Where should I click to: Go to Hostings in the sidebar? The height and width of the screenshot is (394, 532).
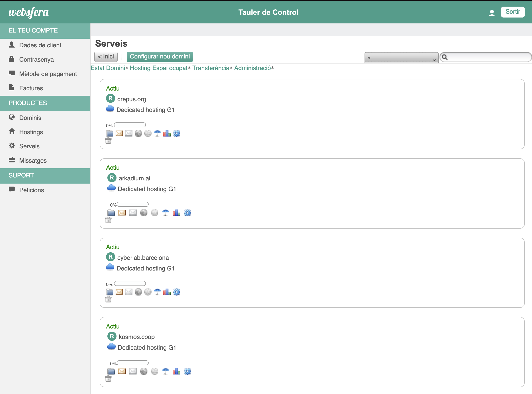(x=31, y=132)
